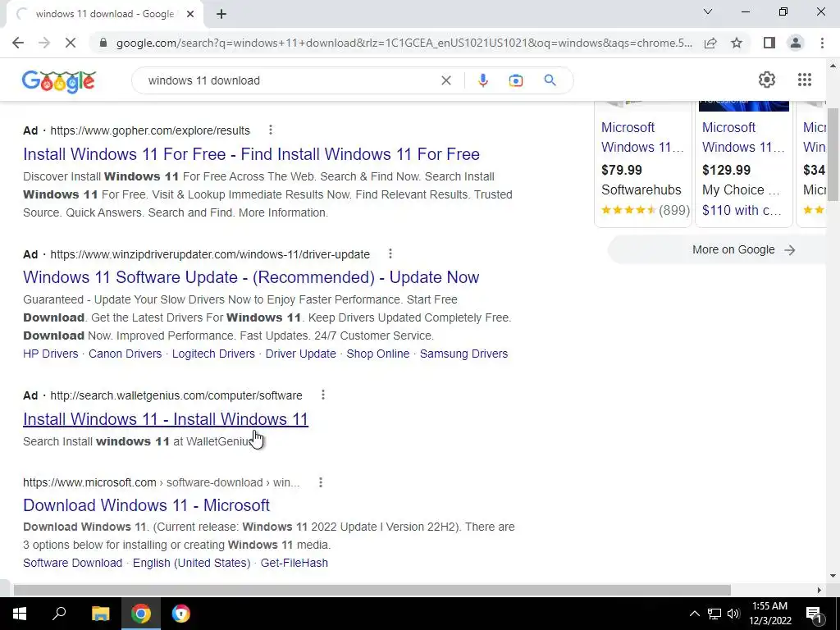This screenshot has width=840, height=630.
Task: Open the HP Drivers sitelink
Action: [x=50, y=354]
